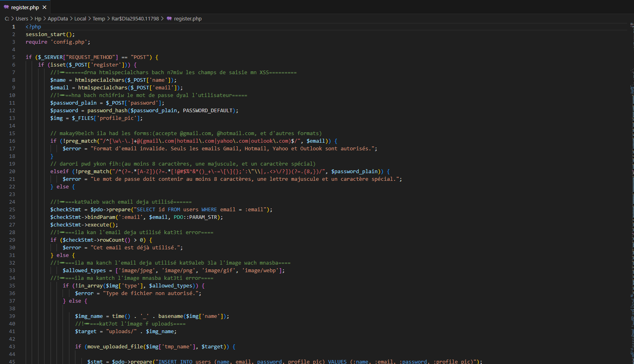Screen dimensions: 634x364
Task: Click rowCount on line 29
Action: point(112,240)
